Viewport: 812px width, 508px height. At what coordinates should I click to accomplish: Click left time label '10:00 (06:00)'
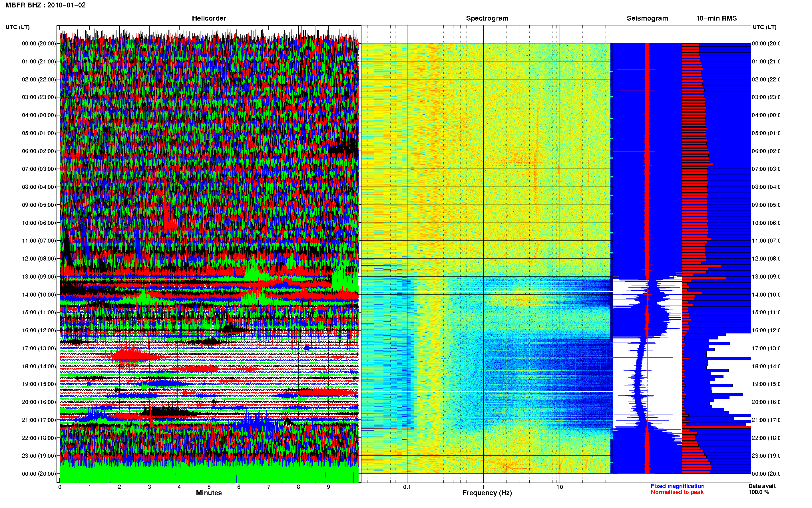pos(39,223)
